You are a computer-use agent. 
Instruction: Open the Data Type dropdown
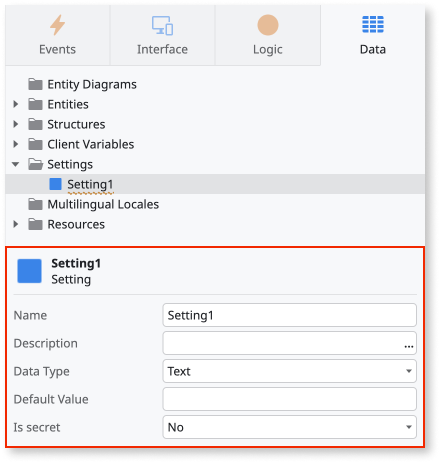(x=289, y=371)
